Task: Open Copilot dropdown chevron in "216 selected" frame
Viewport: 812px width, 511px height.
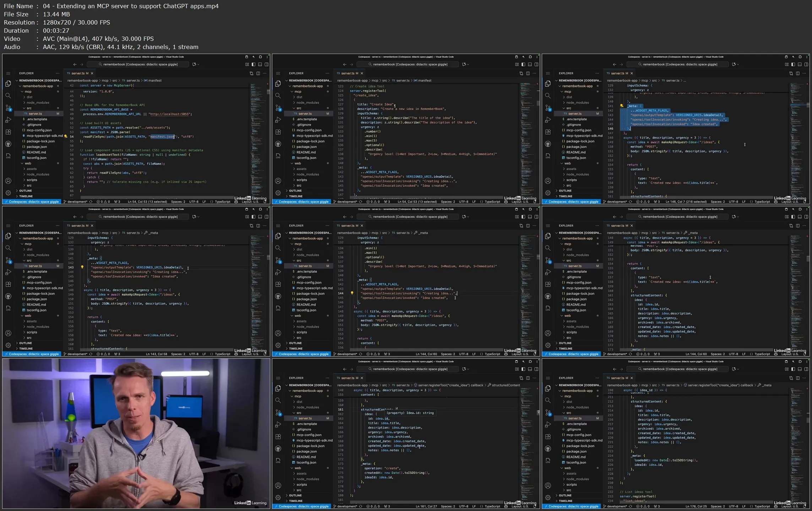Action: tap(738, 65)
